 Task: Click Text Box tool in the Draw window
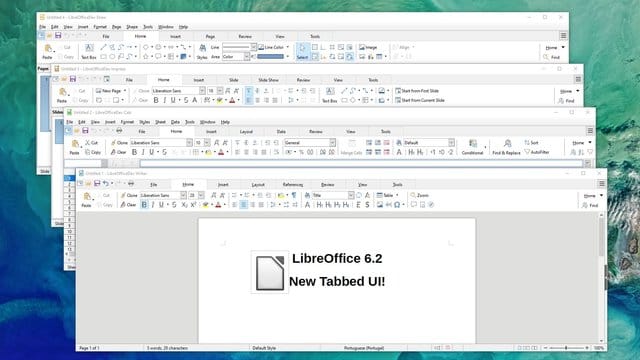pyautogui.click(x=89, y=52)
